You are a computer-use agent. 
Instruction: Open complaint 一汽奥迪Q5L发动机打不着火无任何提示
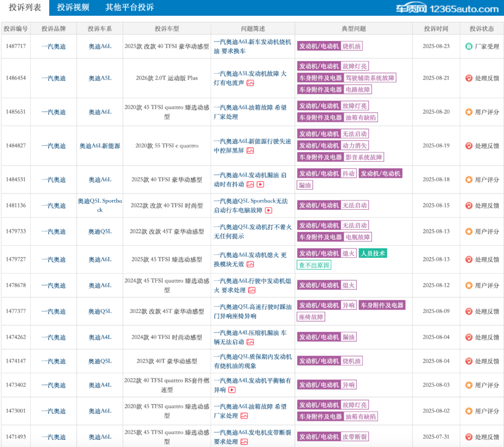(x=252, y=231)
